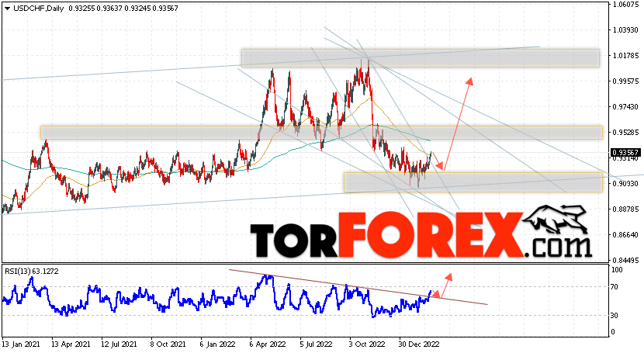This screenshot has height=353, width=644.
Task: Click price axis label 0.97430
Action: click(x=626, y=107)
